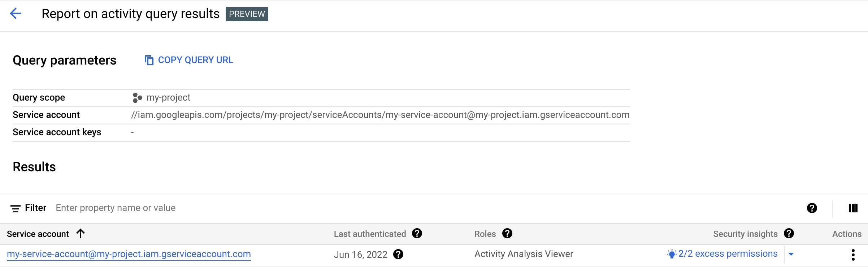Click the Roles column help icon
The width and height of the screenshot is (868, 274).
tap(507, 234)
